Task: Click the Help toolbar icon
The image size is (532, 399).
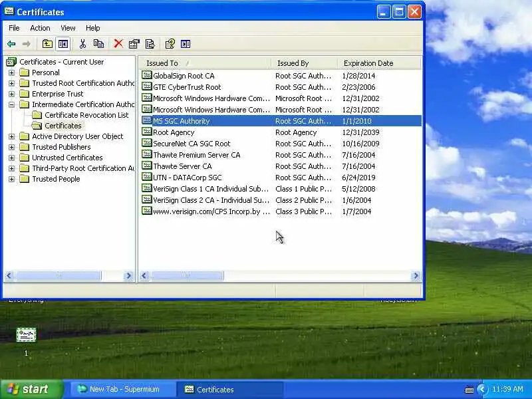Action: tap(170, 44)
